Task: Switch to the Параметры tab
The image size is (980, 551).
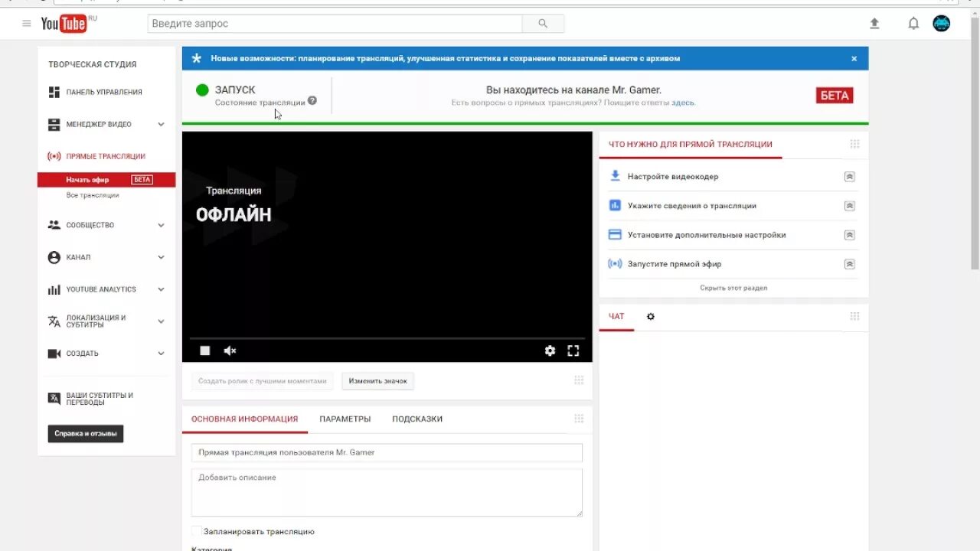Action: click(x=345, y=419)
